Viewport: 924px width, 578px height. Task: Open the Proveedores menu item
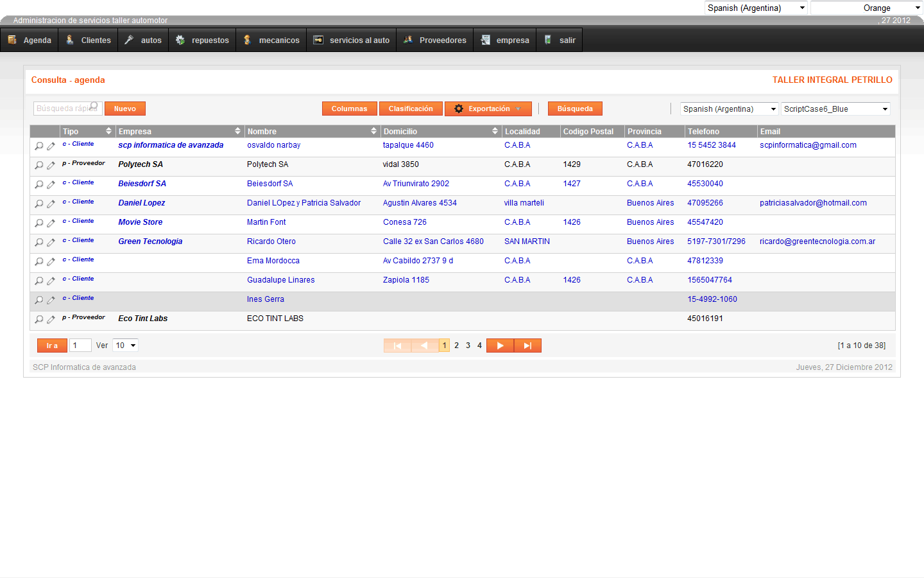click(x=435, y=40)
